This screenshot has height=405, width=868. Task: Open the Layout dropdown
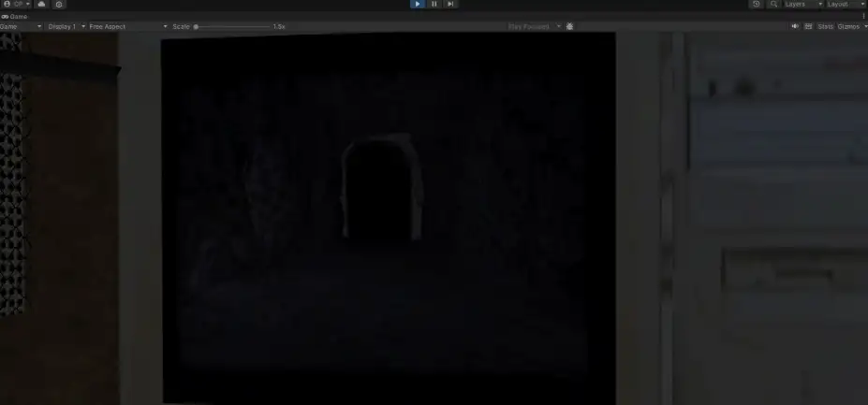coord(846,4)
